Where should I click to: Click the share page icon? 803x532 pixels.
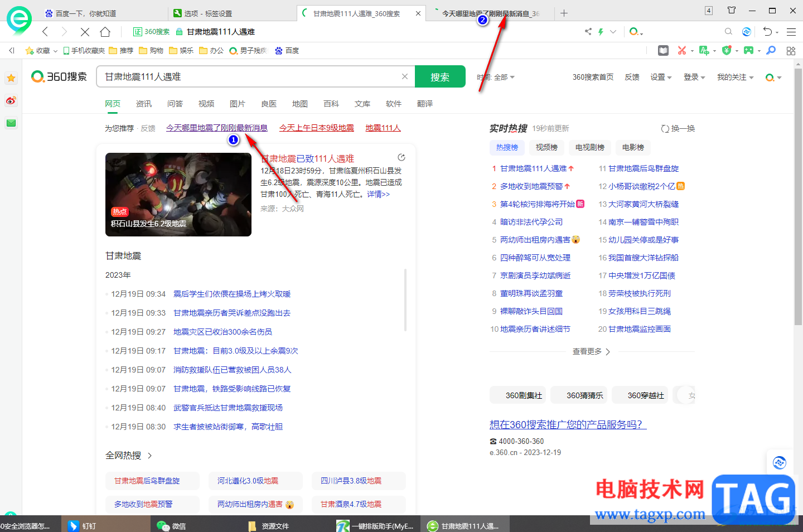click(x=587, y=32)
